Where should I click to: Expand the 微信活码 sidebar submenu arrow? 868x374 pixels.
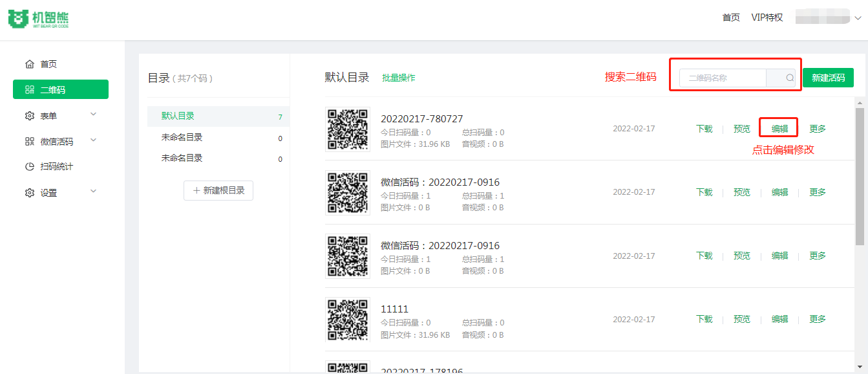[93, 140]
